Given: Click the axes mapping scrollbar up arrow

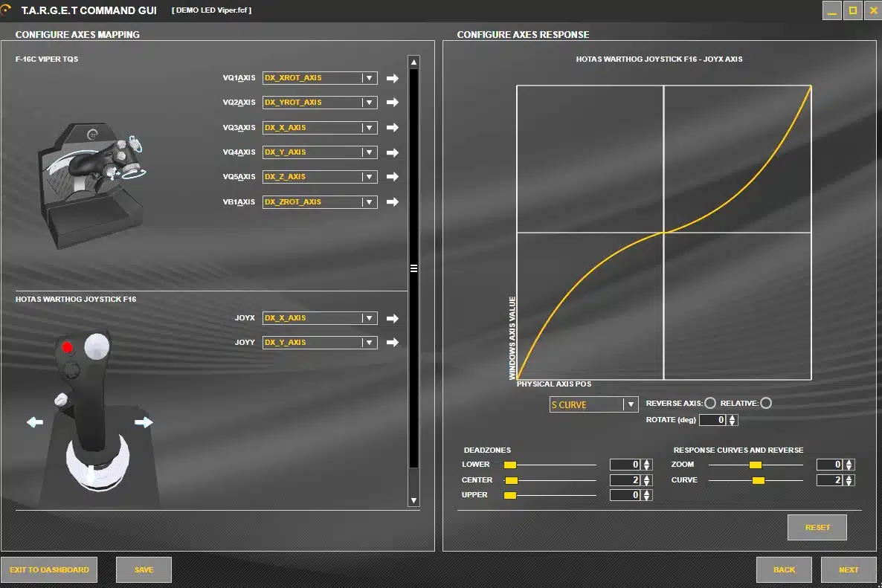Looking at the screenshot, I should click(414, 62).
